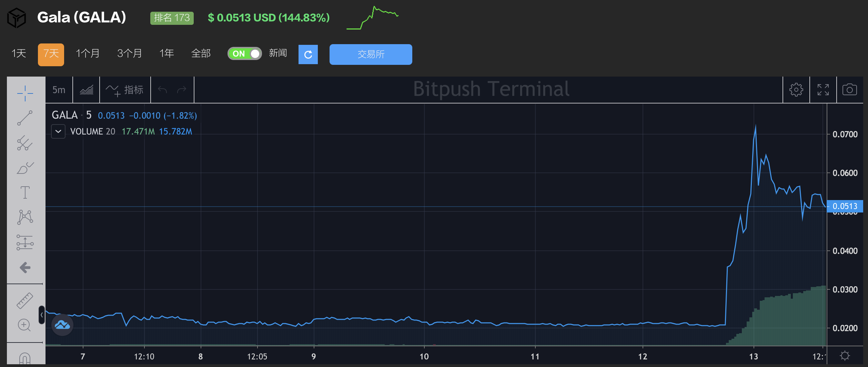Switch to the 1个月 time range
This screenshot has height=367, width=868.
(88, 53)
